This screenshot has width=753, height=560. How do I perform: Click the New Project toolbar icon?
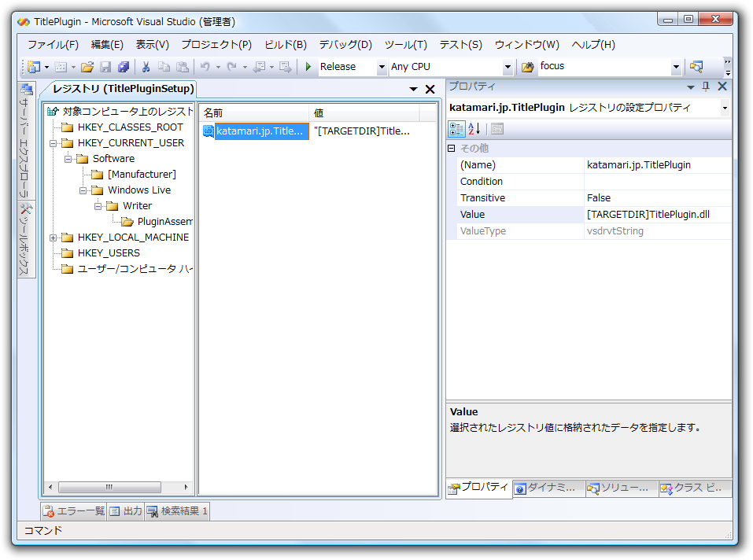pyautogui.click(x=34, y=67)
